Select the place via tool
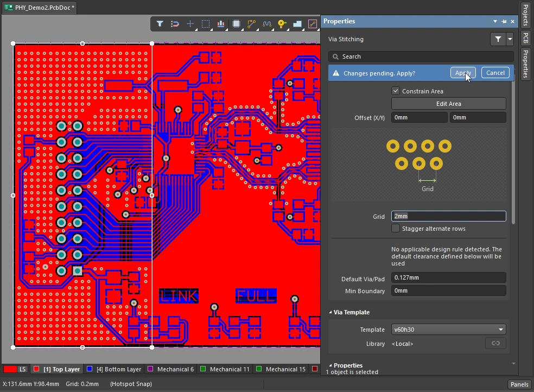Viewport: 534px width, 392px height. (x=281, y=24)
